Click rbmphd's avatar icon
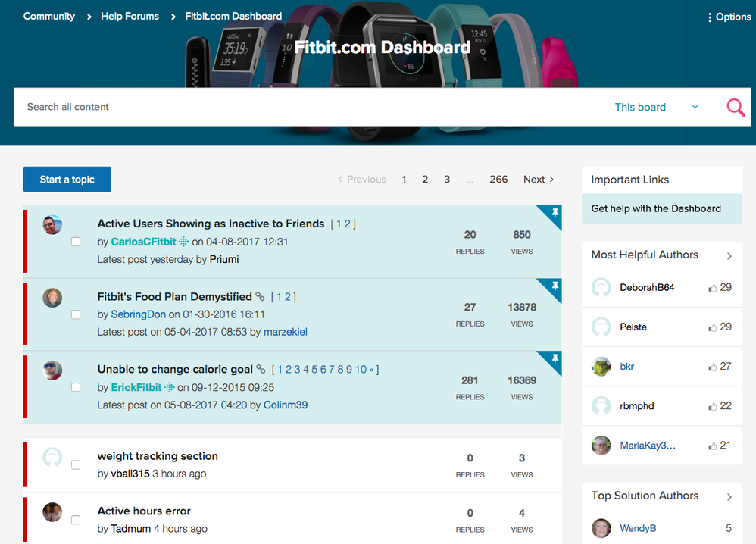This screenshot has width=756, height=544. (x=601, y=406)
